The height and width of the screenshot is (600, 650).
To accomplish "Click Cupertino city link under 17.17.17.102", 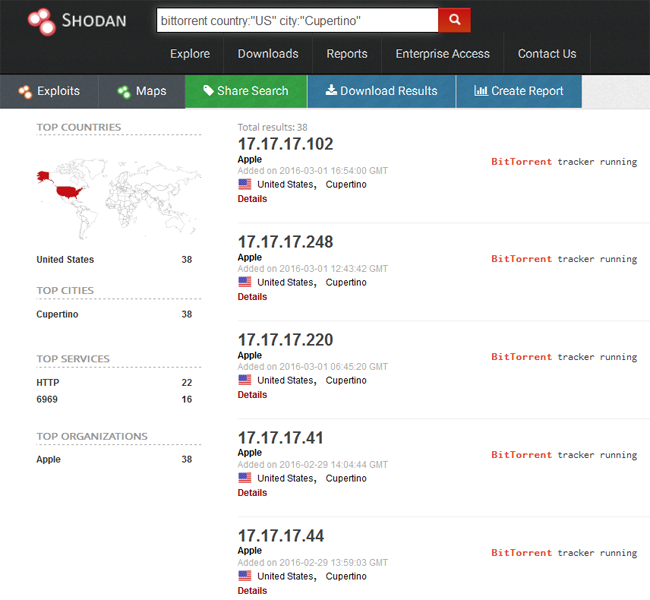I will [x=346, y=185].
